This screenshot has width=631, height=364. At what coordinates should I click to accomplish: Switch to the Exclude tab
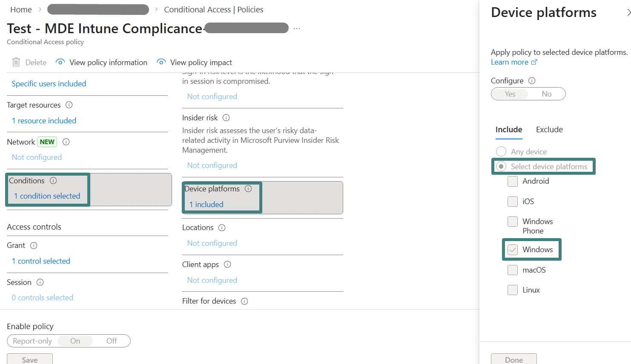[549, 130]
